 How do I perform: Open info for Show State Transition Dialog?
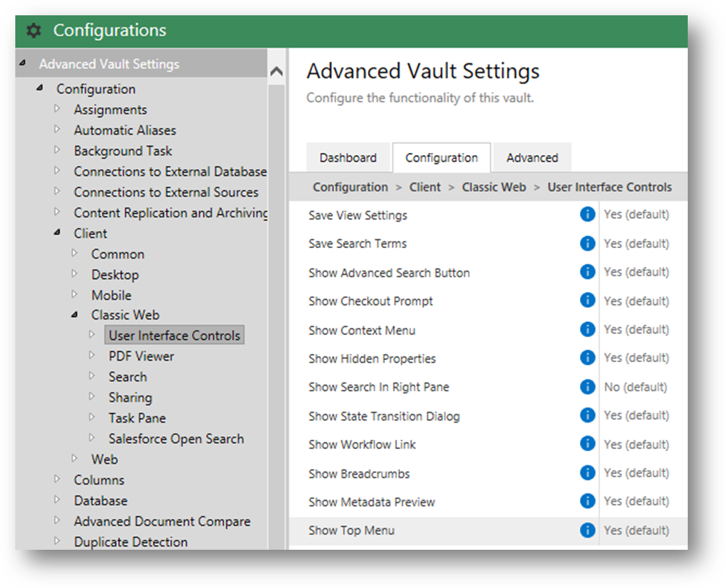point(587,415)
